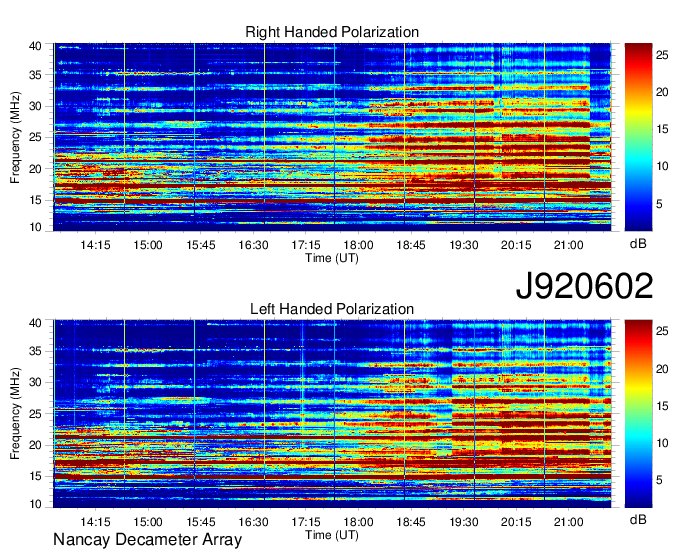Click the '16:30' time tick of Right Handed plot
This screenshot has width=680, height=552.
tap(253, 245)
